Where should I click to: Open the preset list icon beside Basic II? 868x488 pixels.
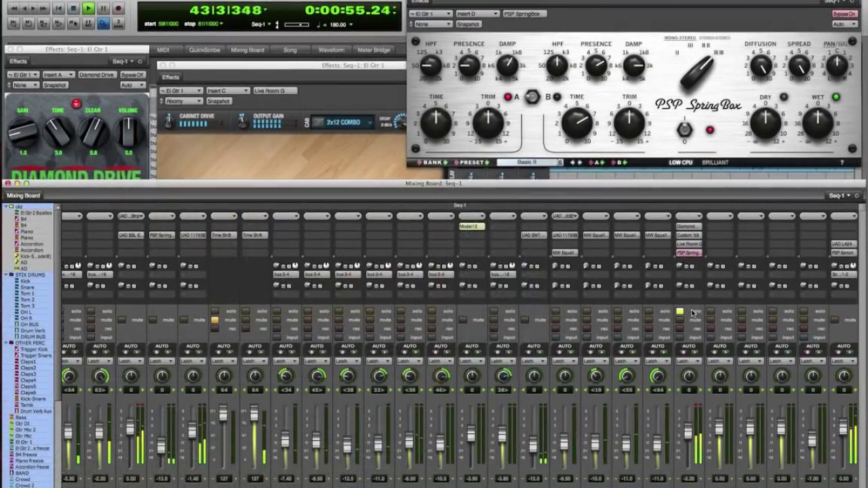(560, 163)
